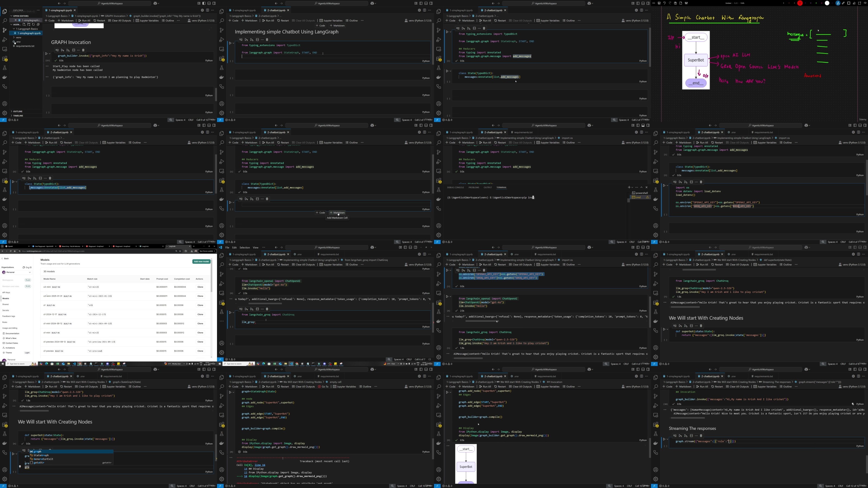Viewport: 868px width, 488px height.
Task: Click whiteboard new page icon
Action: click(681, 3)
